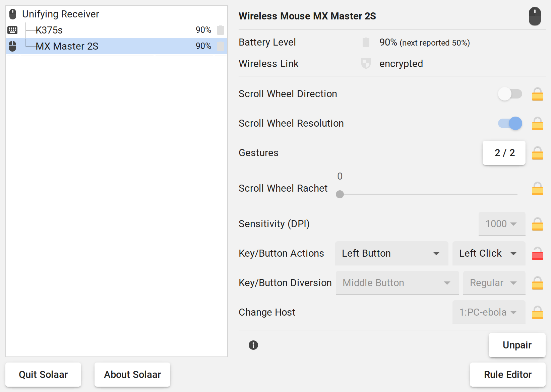Open the Change Host 1:PC-ebola dropdown
The width and height of the screenshot is (551, 392).
coord(489,312)
